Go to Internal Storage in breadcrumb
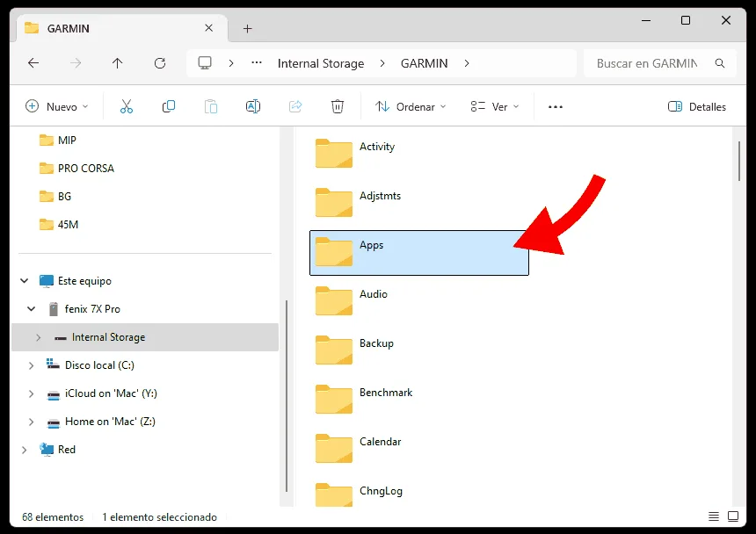This screenshot has height=534, width=756. tap(321, 63)
